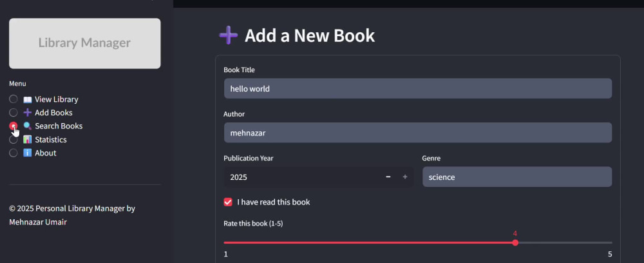The image size is (644, 263).
Task: Click the info icon beside About
Action: [28, 153]
